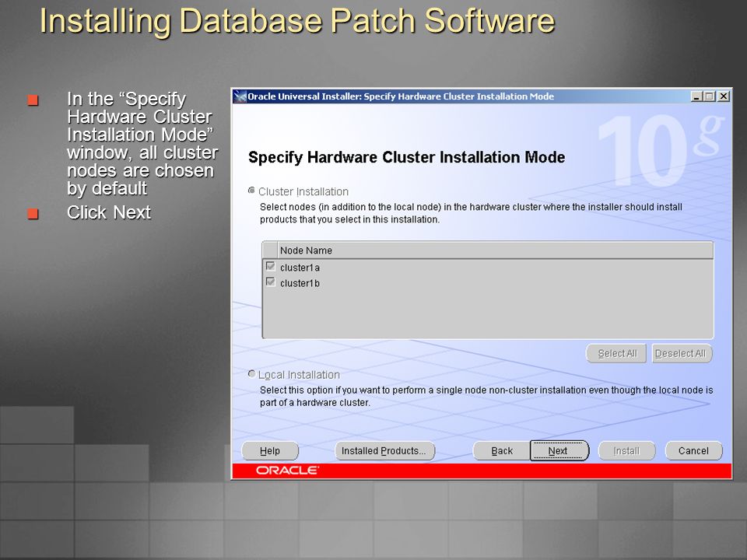Click Deselect All nodes button
Screen dimensions: 747x560
pyautogui.click(x=682, y=353)
